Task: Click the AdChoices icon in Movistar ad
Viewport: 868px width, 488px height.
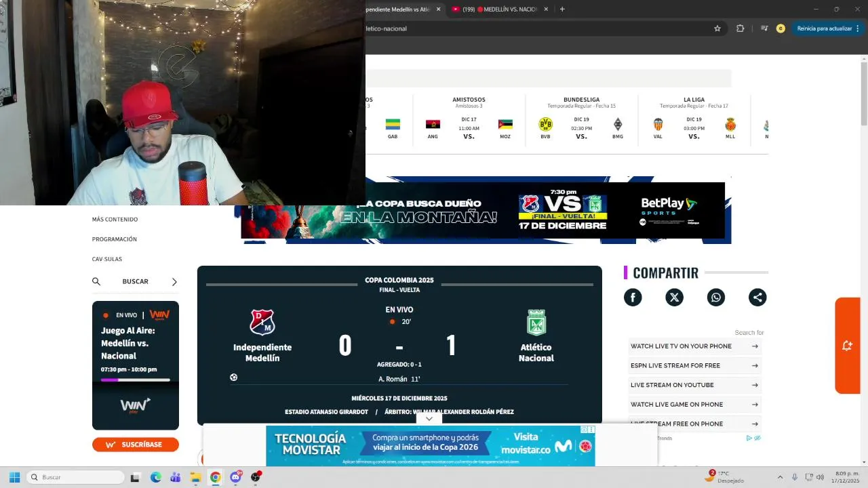Action: (585, 429)
